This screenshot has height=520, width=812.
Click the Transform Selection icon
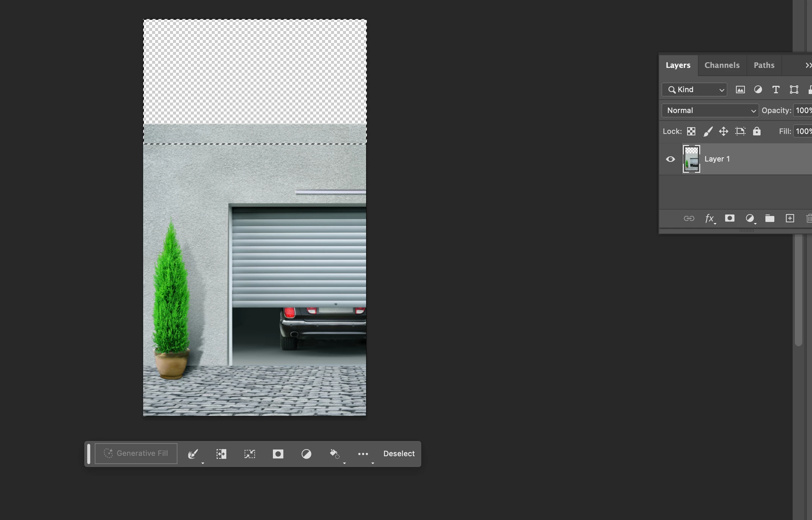click(x=249, y=454)
